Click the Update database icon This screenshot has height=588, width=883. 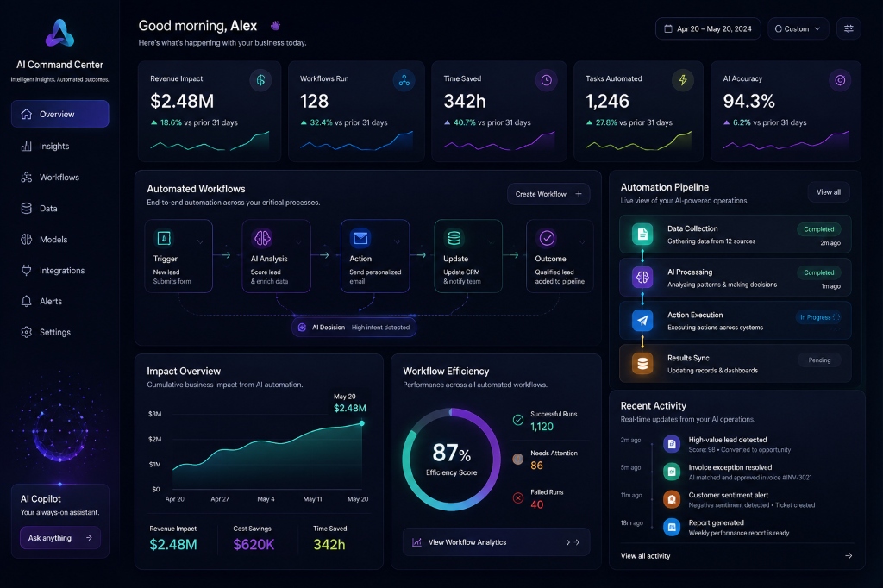[x=454, y=238]
